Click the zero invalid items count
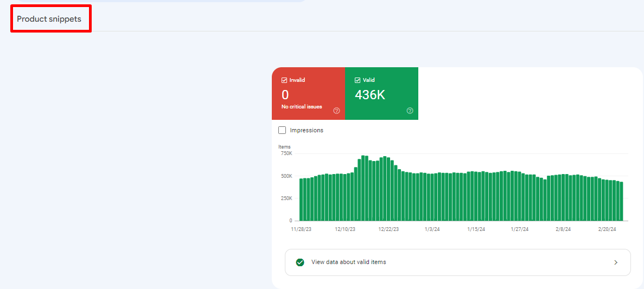The image size is (644, 289). (x=285, y=95)
